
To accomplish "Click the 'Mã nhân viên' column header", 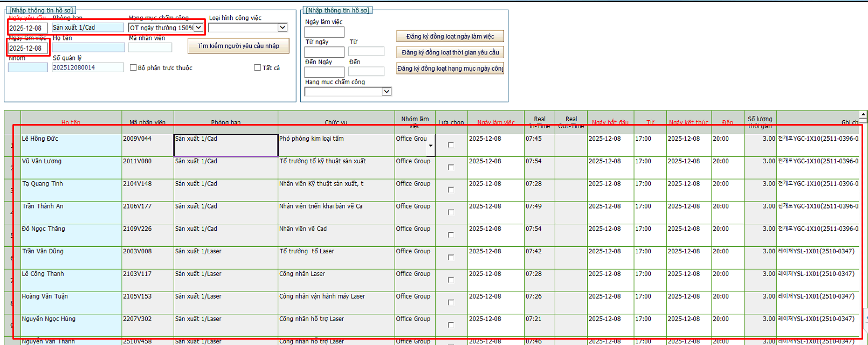I will point(147,122).
